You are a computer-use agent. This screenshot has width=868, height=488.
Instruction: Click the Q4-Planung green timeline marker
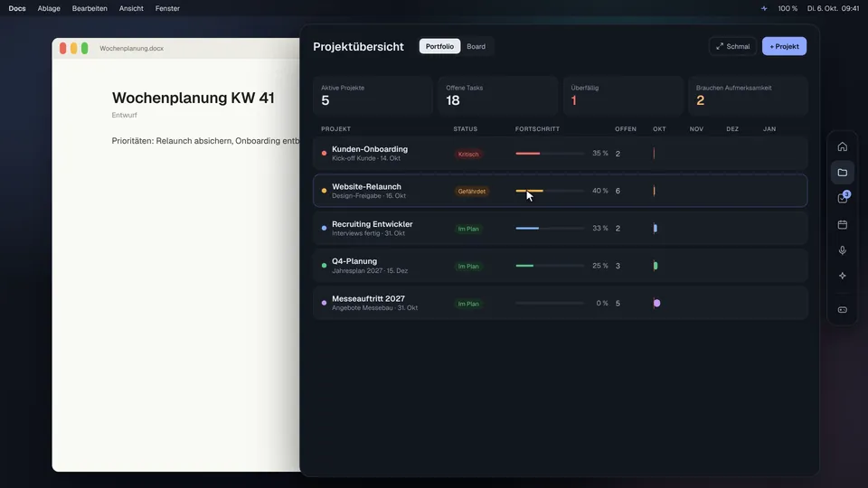pyautogui.click(x=656, y=266)
